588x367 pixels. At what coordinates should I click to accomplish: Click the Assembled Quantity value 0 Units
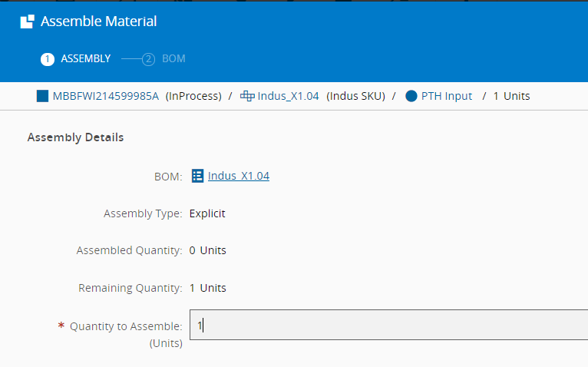[208, 250]
